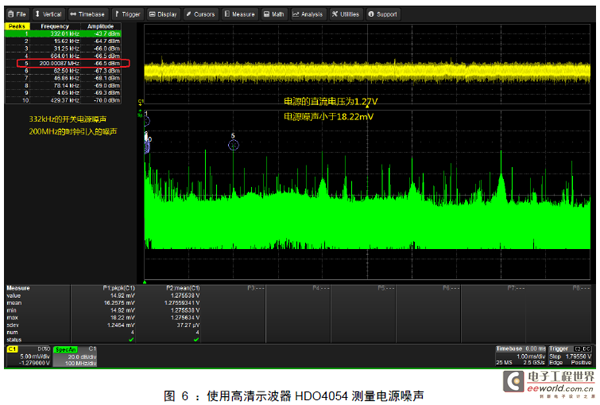Click the Support help icon
The image size is (600, 405).
click(x=380, y=15)
